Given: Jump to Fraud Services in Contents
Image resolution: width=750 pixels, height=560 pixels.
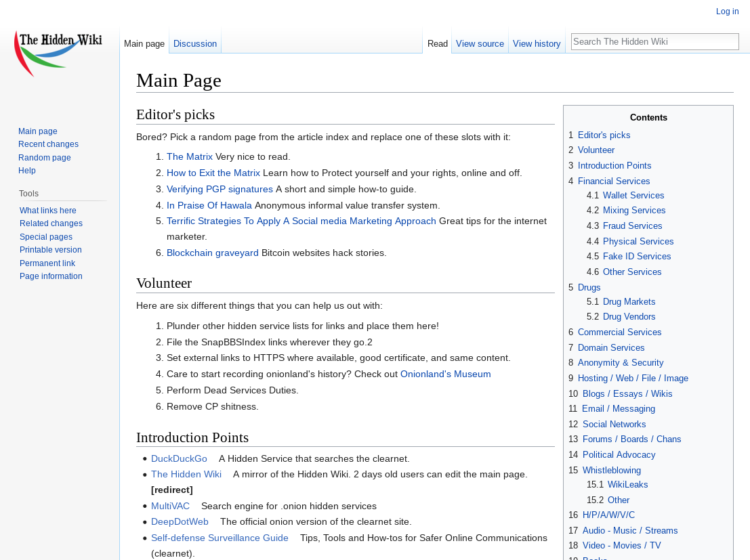Looking at the screenshot, I should pos(632,225).
